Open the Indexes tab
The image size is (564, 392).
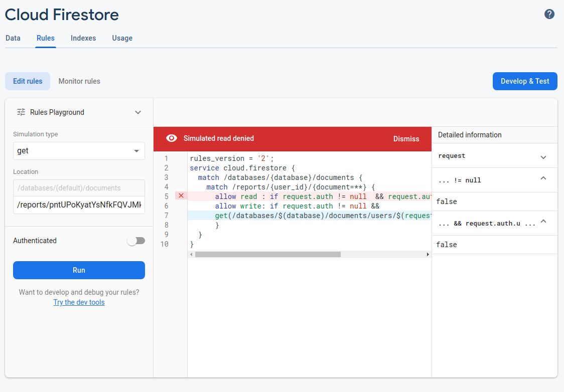[x=83, y=38]
